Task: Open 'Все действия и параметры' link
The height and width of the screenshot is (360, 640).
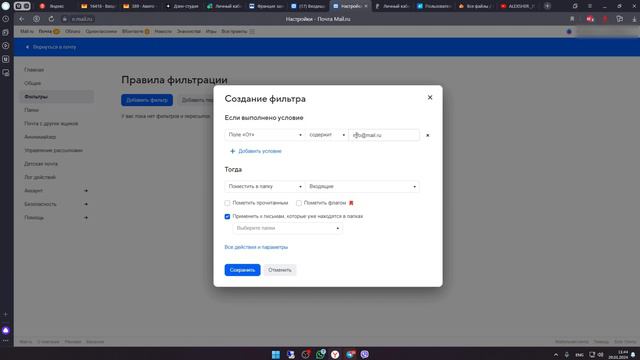Action: (x=256, y=247)
